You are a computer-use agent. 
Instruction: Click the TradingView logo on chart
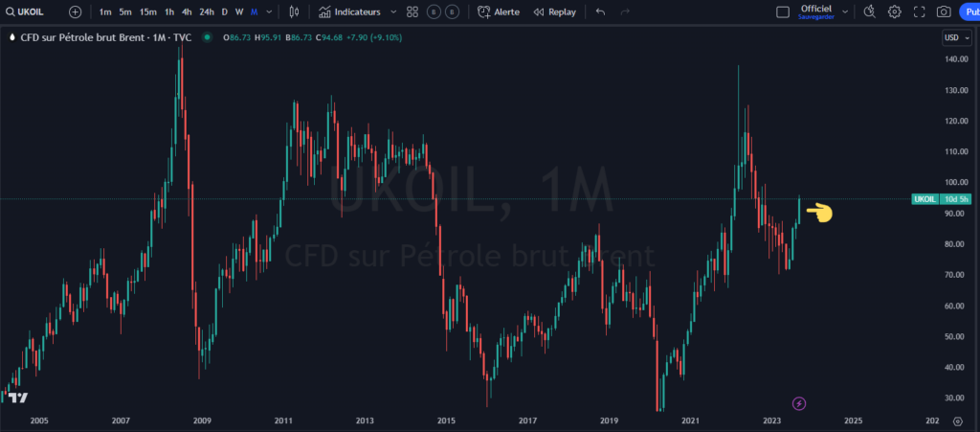click(18, 398)
